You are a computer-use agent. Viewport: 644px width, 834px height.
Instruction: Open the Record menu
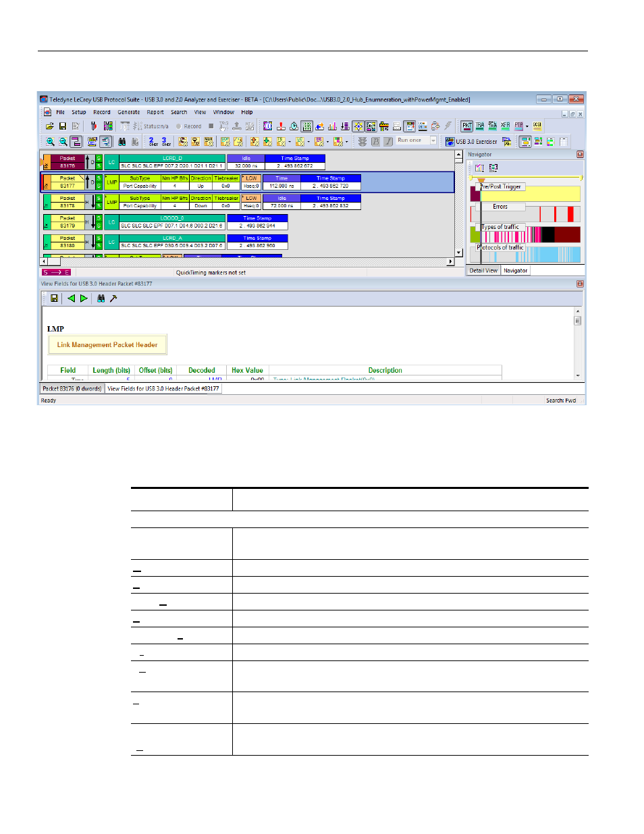pos(102,113)
